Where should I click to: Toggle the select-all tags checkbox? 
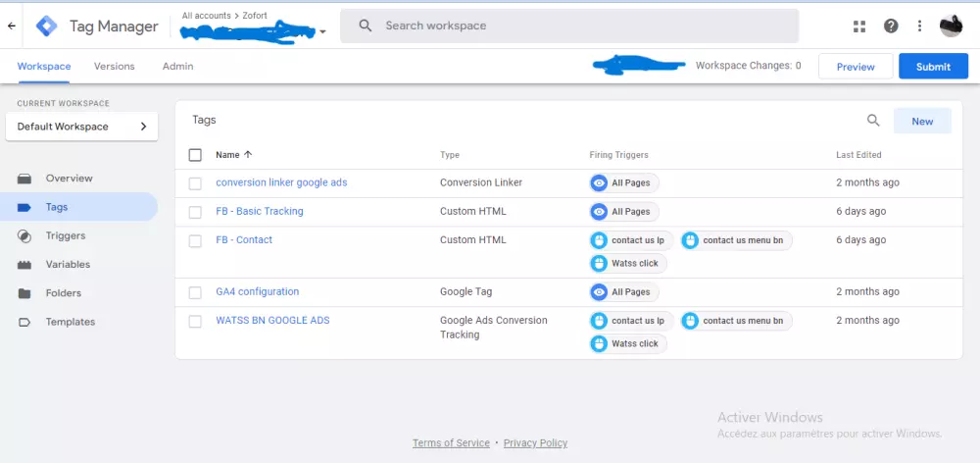pos(195,155)
